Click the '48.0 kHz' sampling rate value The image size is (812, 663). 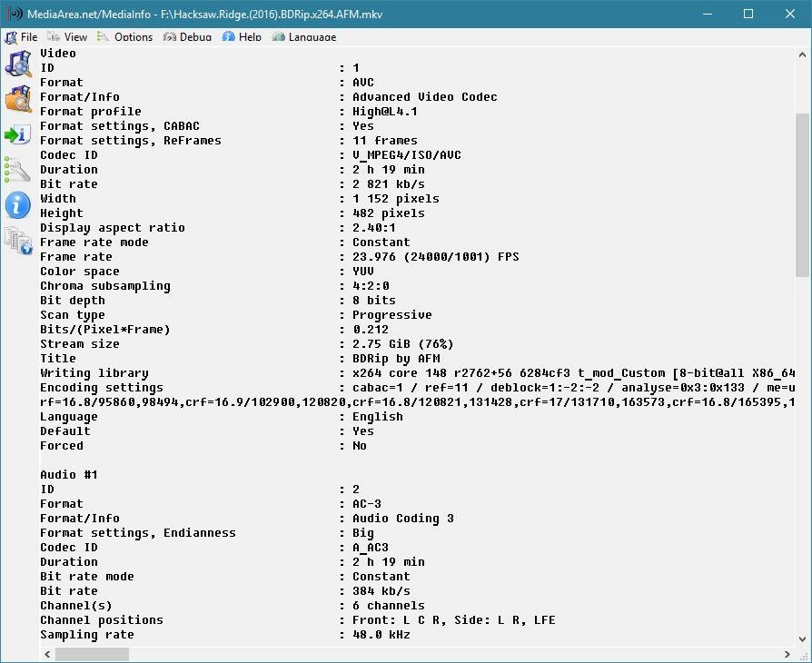coord(381,635)
